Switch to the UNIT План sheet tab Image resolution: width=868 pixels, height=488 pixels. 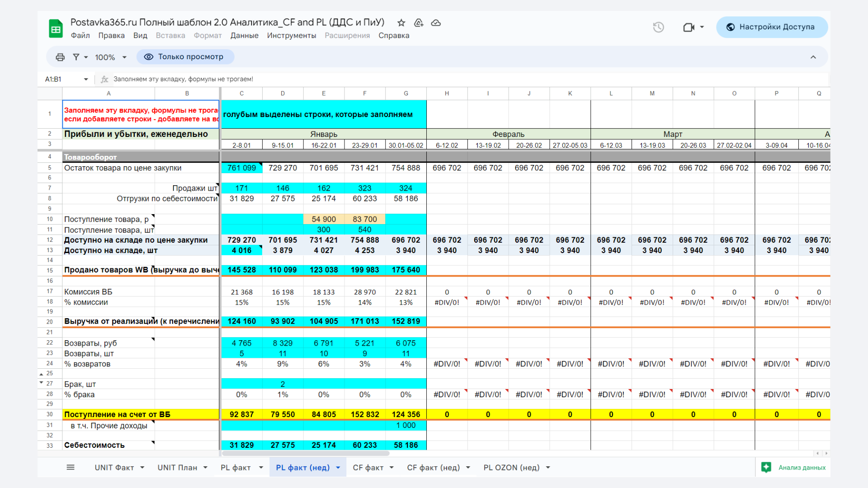[x=177, y=468]
